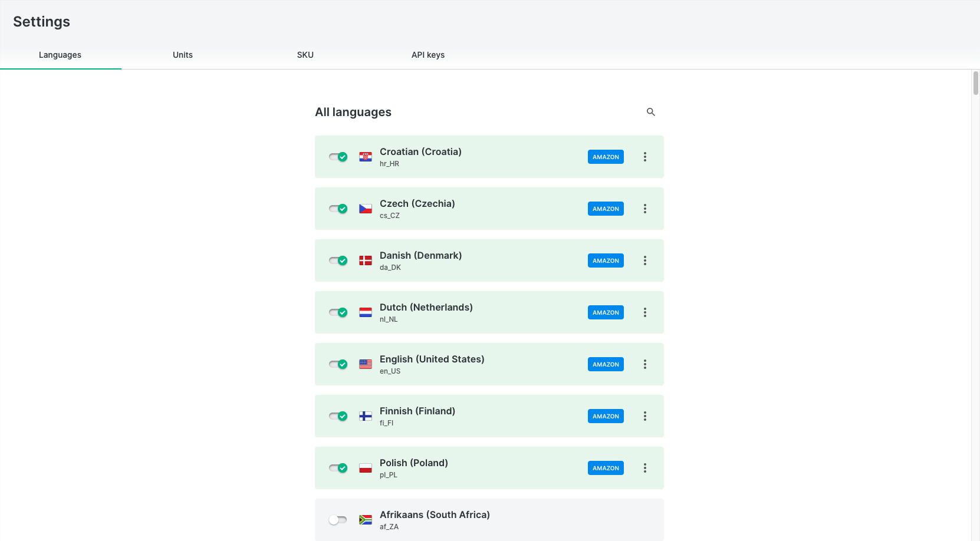Switch to the API keys tab
This screenshot has height=541, width=980.
[x=428, y=55]
